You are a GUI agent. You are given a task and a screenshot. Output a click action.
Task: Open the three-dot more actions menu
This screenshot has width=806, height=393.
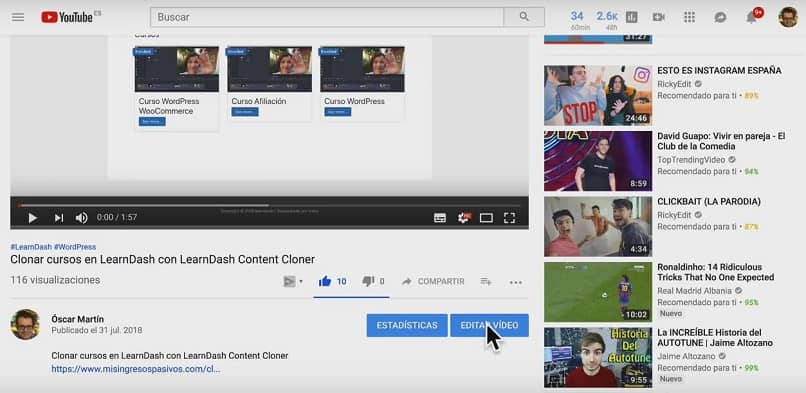(516, 282)
